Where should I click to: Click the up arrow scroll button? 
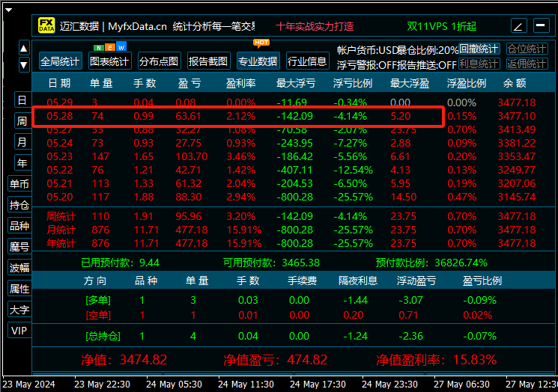[24, 49]
